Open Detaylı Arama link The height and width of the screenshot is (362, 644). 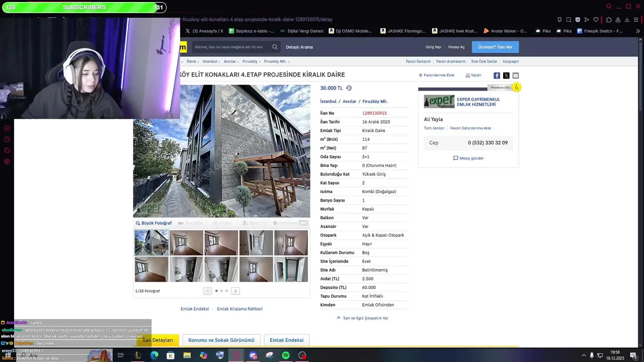click(x=299, y=47)
